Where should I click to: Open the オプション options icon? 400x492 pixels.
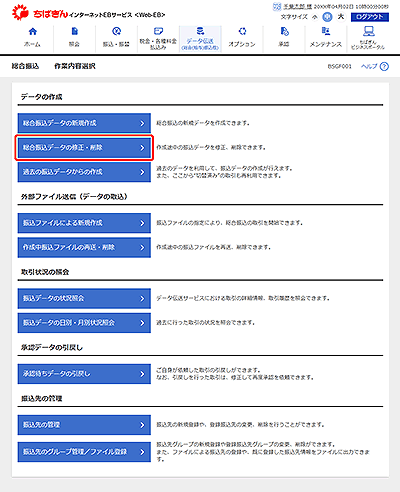tap(242, 32)
